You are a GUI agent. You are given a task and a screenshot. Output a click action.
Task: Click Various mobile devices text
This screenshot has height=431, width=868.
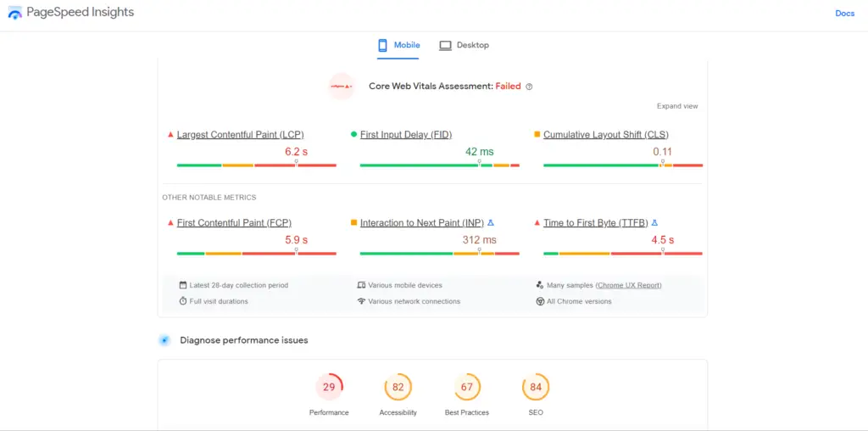pyautogui.click(x=405, y=285)
